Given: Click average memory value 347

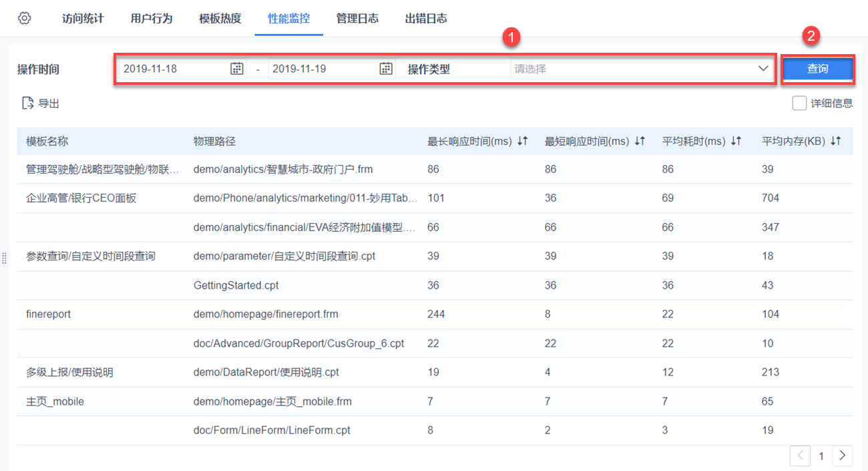Looking at the screenshot, I should click(x=771, y=227).
